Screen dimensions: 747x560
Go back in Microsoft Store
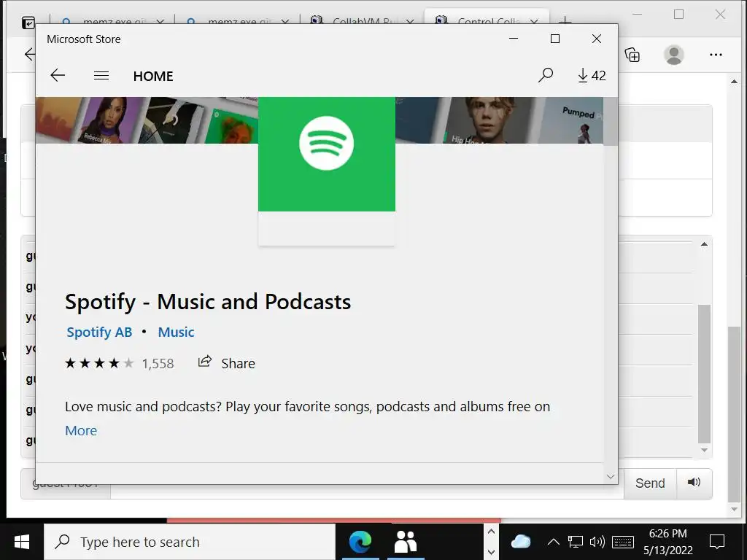pyautogui.click(x=58, y=75)
